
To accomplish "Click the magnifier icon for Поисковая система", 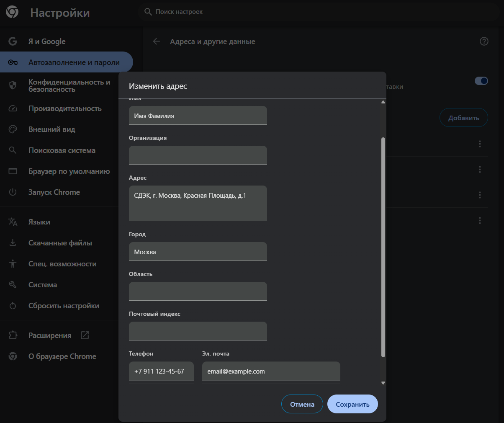I will click(x=13, y=150).
